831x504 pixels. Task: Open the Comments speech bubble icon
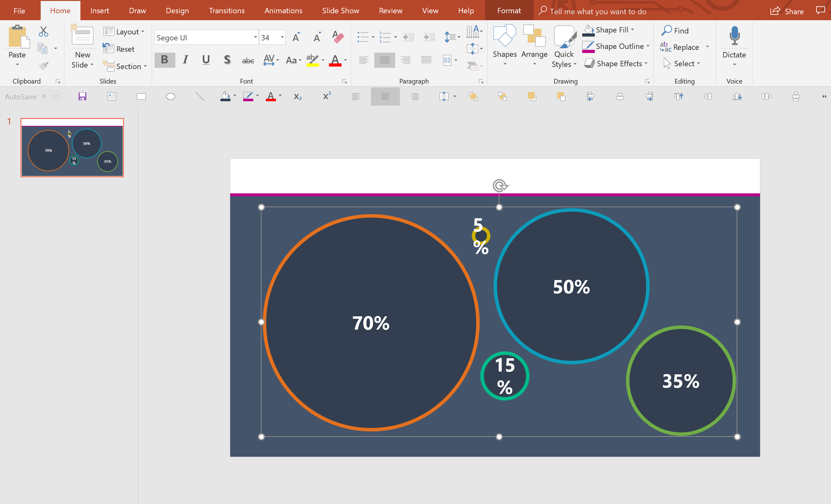[x=820, y=10]
